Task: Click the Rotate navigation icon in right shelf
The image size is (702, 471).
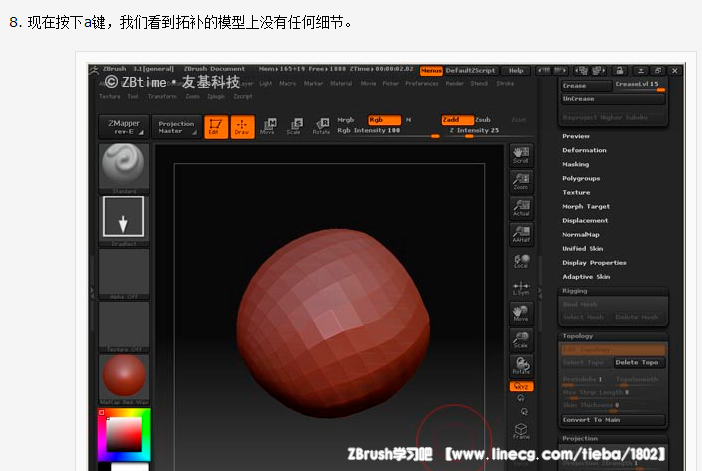Action: point(521,366)
